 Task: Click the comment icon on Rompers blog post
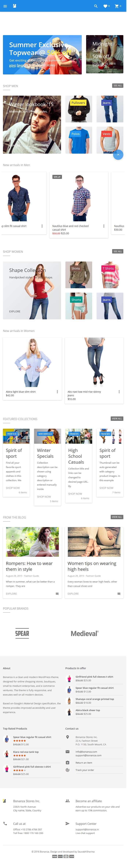[x=57, y=594]
